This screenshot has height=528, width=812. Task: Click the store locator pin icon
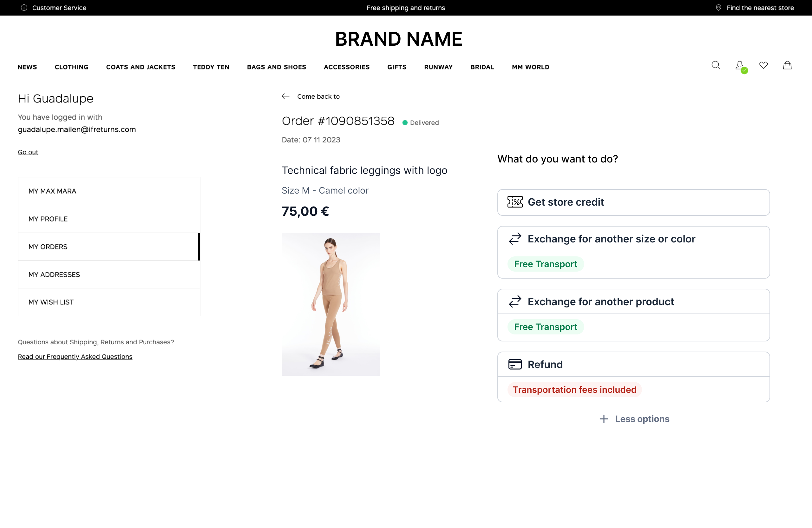(718, 8)
